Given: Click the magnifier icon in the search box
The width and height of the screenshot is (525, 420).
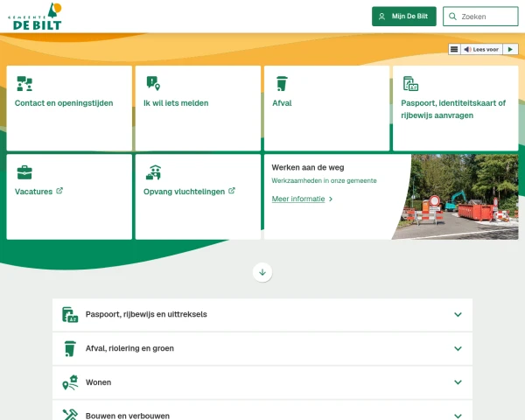Looking at the screenshot, I should (x=452, y=17).
